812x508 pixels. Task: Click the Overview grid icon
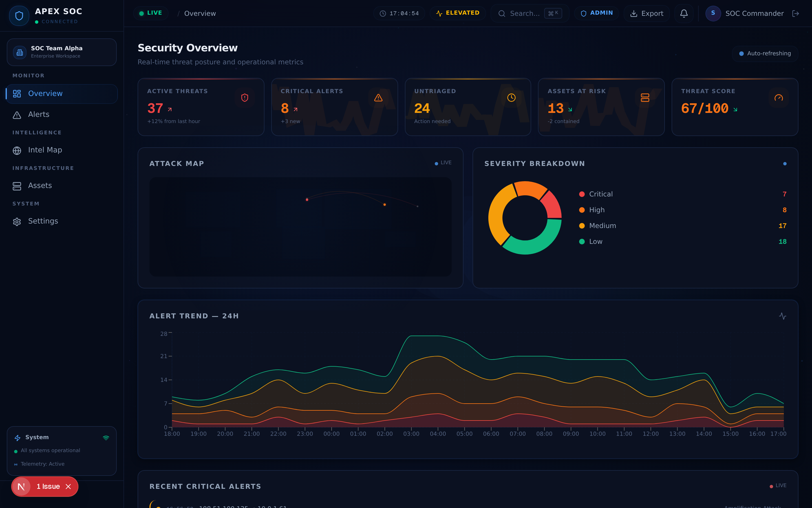[x=17, y=94]
